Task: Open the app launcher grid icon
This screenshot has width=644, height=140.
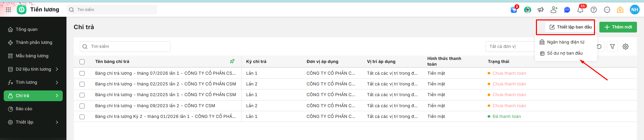Action: [x=8, y=10]
